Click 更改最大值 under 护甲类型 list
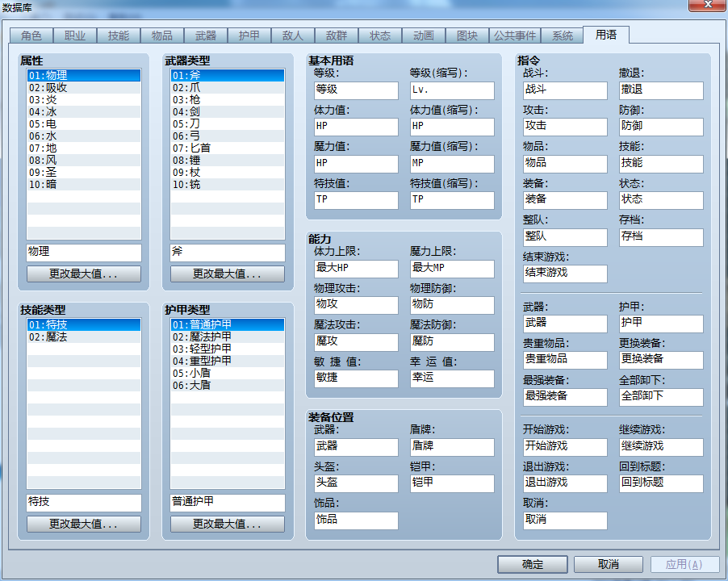The image size is (728, 581). pos(228,524)
